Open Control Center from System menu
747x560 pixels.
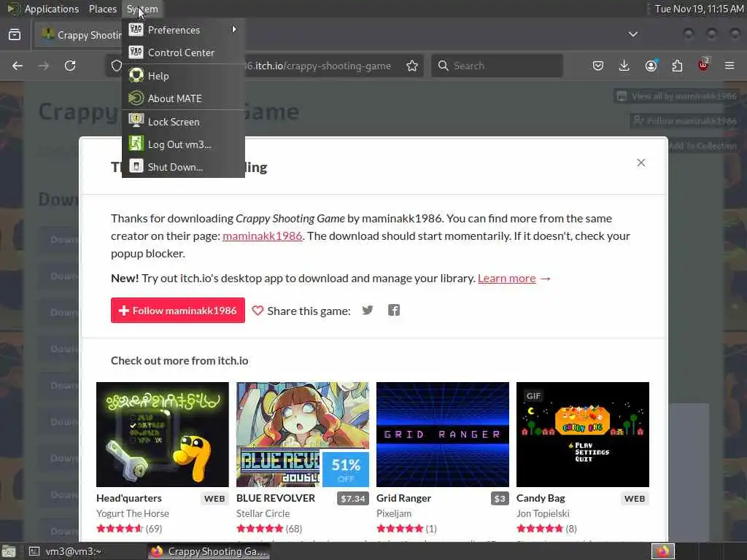click(x=183, y=52)
